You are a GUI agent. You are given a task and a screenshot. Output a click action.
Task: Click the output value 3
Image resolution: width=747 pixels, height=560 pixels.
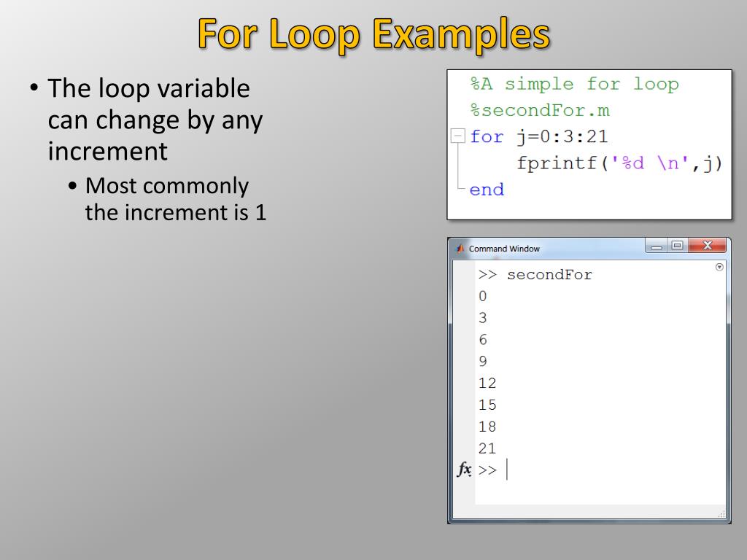pyautogui.click(x=483, y=318)
